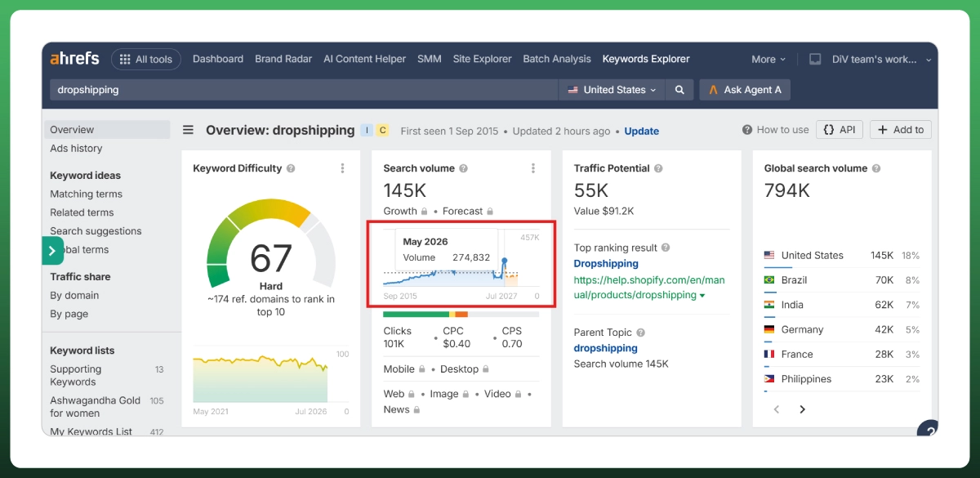Screen dimensions: 980x478
Task: Open the help bubble in bottom corner
Action: (928, 427)
